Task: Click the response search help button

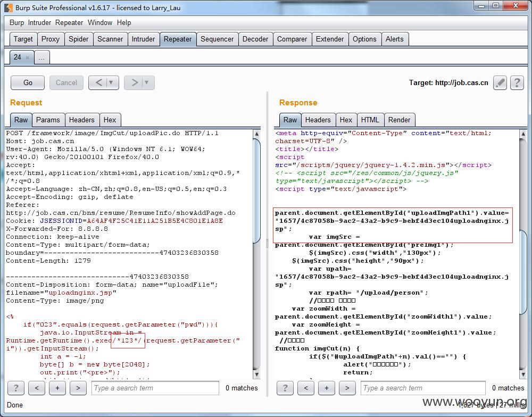Action: click(x=285, y=388)
